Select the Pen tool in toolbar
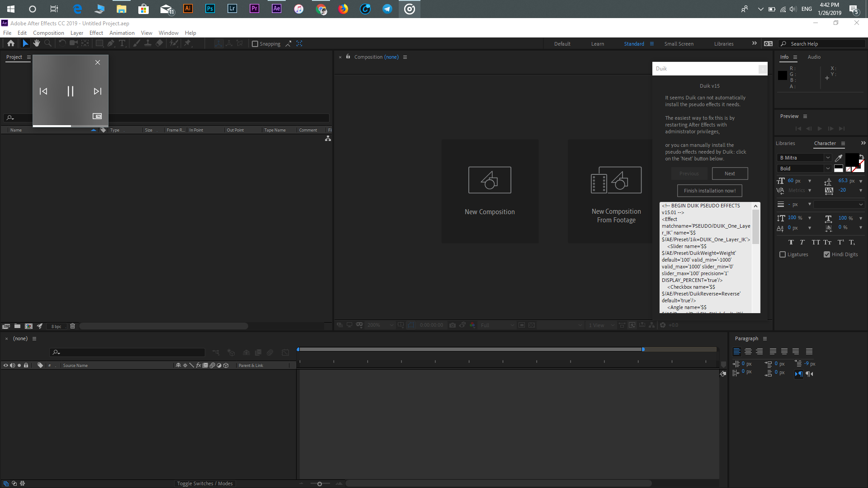Image resolution: width=868 pixels, height=488 pixels. (x=110, y=43)
